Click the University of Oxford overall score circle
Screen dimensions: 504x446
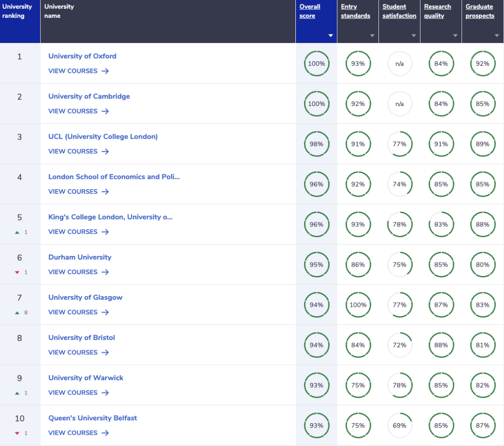(x=316, y=64)
